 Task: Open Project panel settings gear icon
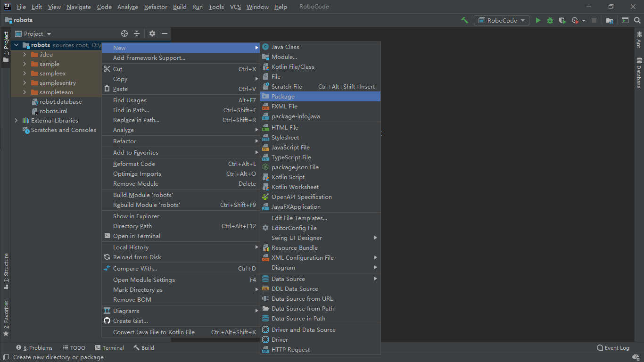tap(152, 33)
